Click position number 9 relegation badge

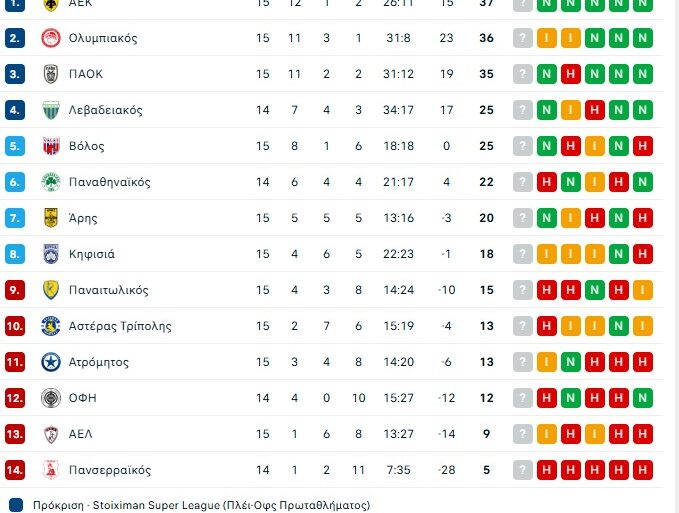[14, 290]
